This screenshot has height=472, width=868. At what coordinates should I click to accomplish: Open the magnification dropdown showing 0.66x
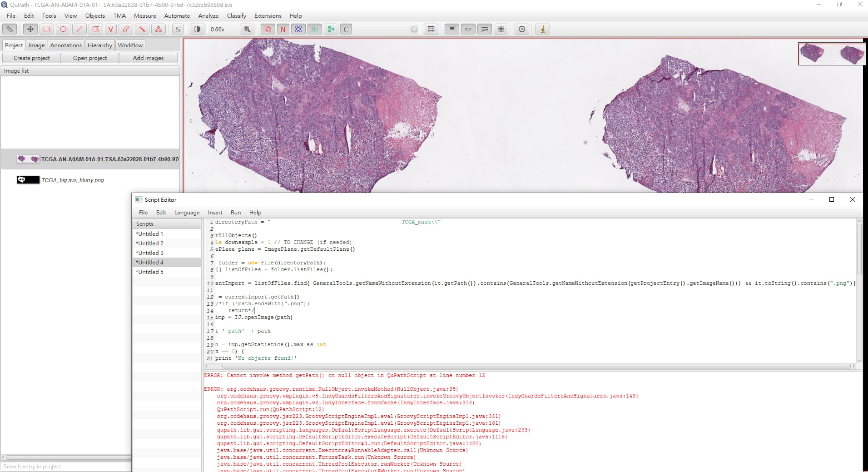(218, 29)
